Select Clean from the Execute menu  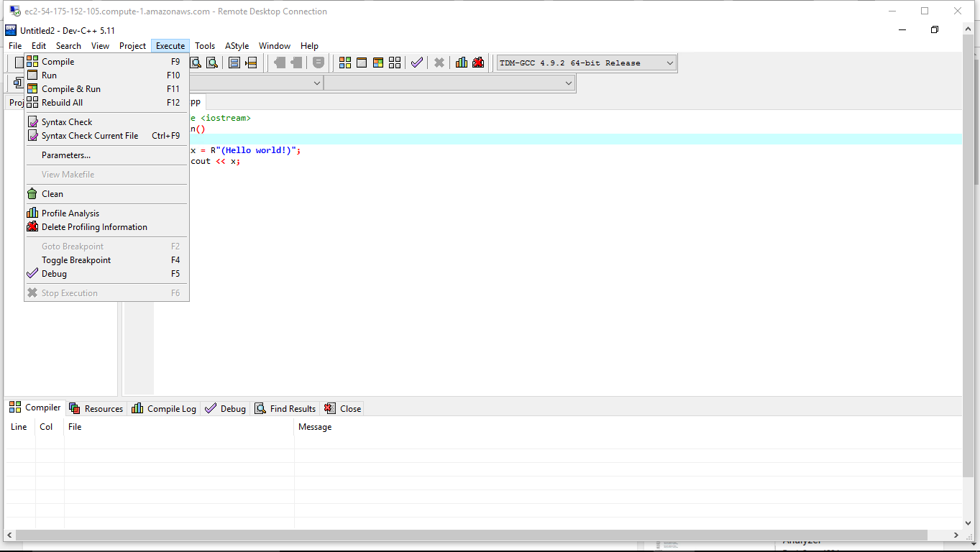coord(52,194)
